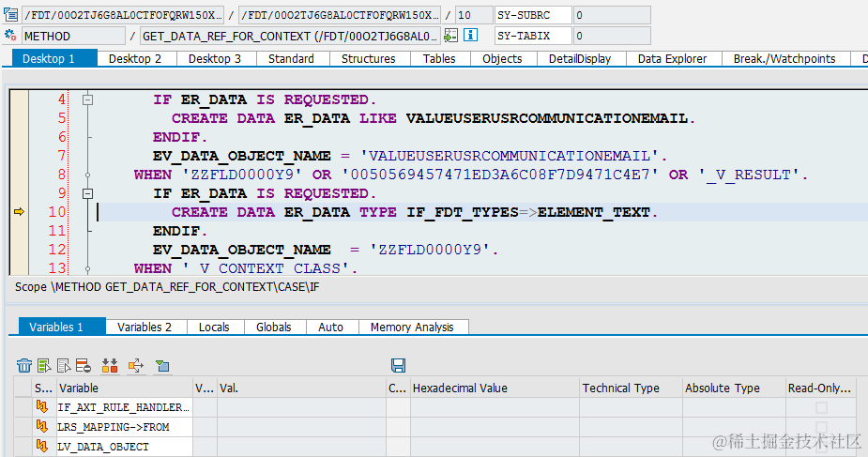Click the SY-TABIX system field box
This screenshot has width=868, height=457.
pos(533,36)
